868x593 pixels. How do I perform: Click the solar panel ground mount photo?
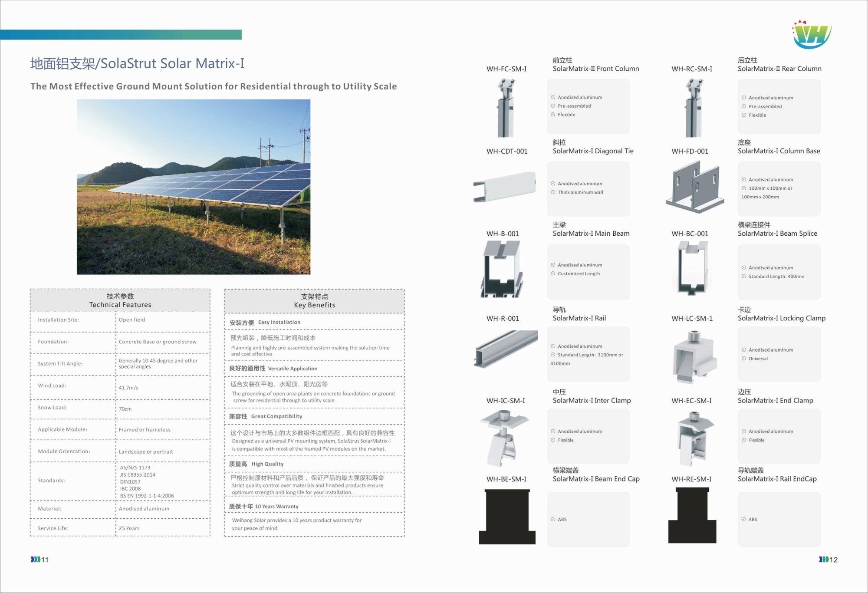click(x=194, y=187)
